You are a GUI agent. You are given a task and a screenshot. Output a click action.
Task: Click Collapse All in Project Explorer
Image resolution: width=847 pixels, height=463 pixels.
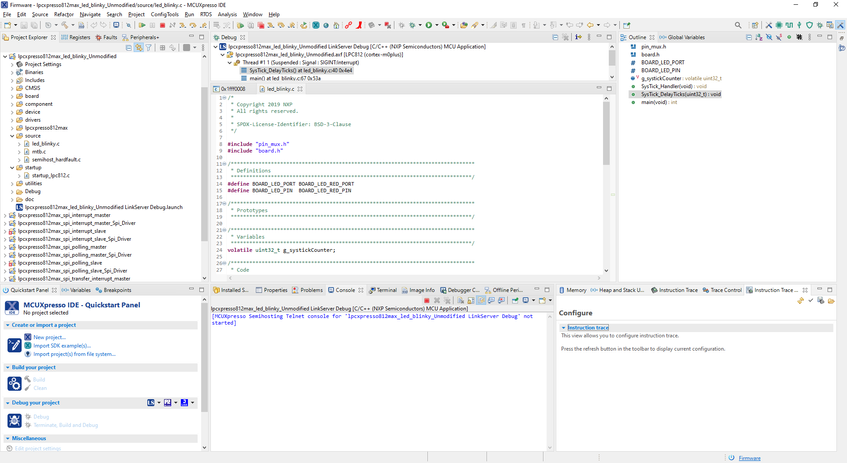click(x=129, y=48)
